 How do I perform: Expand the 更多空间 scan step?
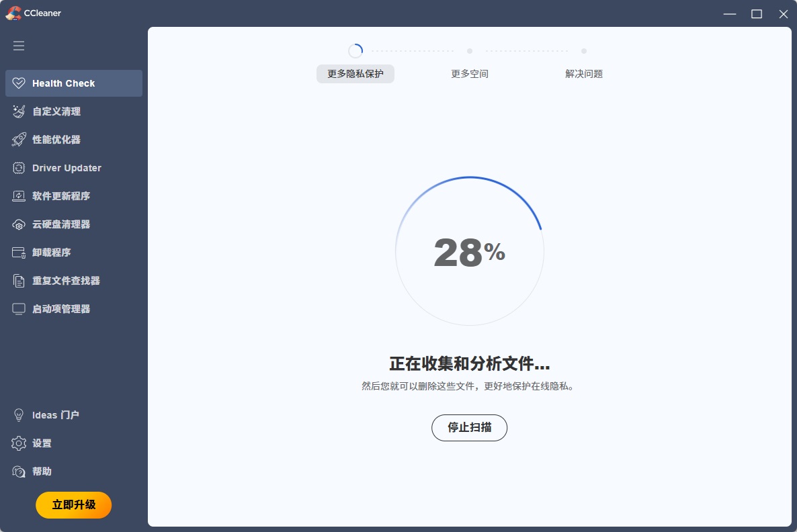point(469,74)
